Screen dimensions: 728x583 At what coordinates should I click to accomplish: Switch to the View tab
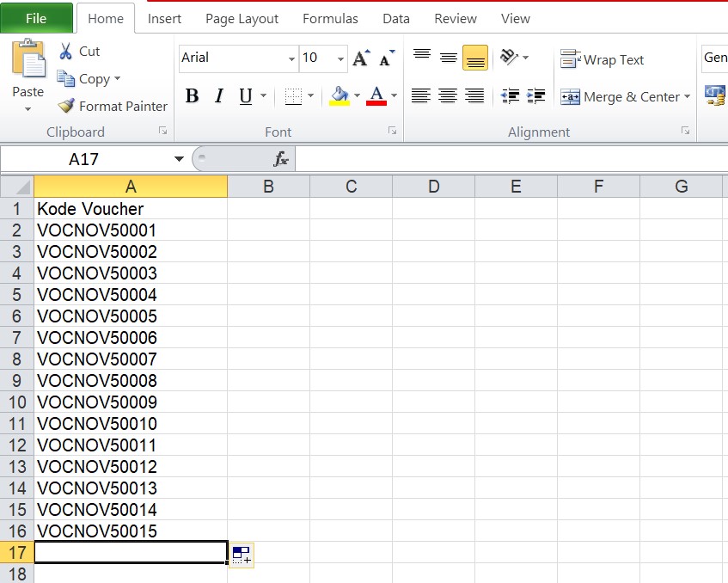tap(516, 19)
